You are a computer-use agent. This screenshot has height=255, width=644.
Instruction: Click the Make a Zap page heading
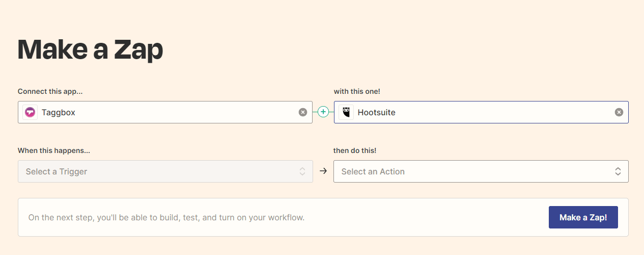(x=90, y=49)
